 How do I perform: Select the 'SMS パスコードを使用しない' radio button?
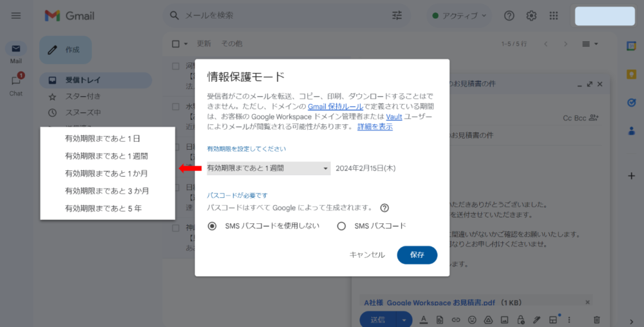point(212,226)
